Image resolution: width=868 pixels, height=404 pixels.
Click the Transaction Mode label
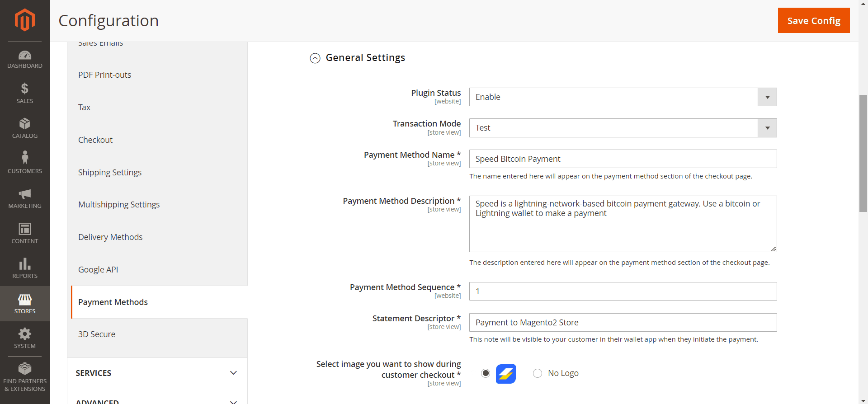tap(426, 124)
